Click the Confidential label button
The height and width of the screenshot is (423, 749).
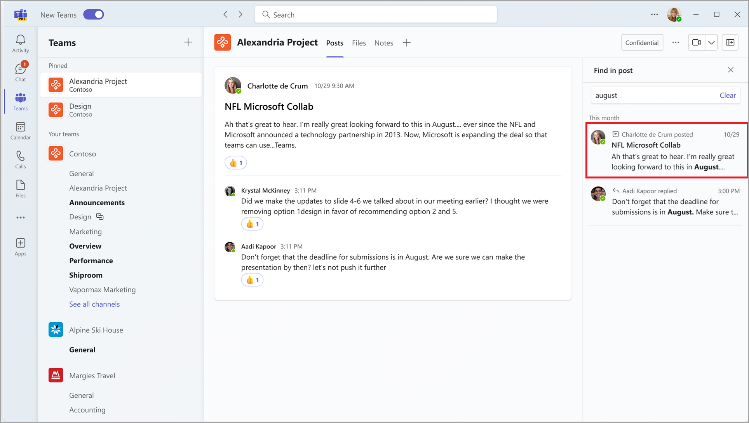click(642, 42)
